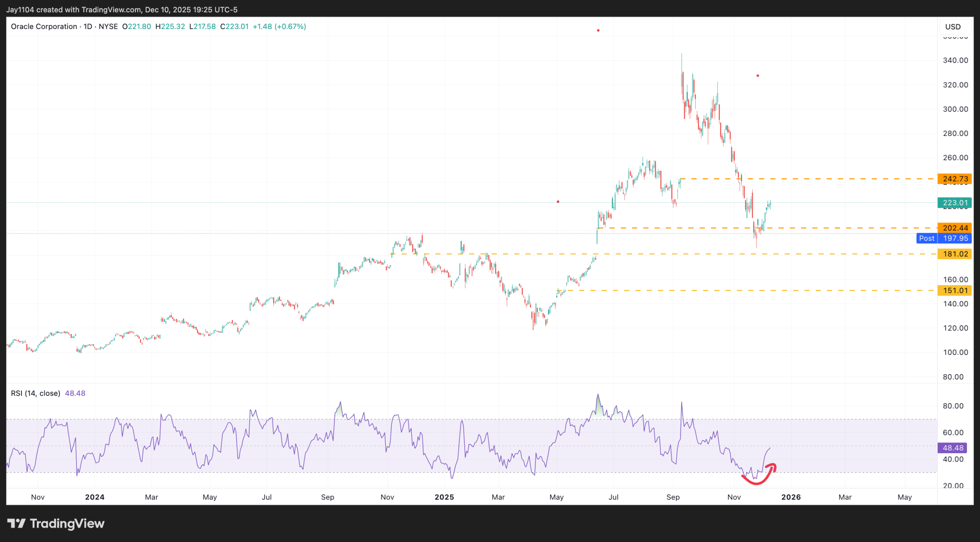This screenshot has height=542, width=980.
Task: Click the +1.48 (+0.67%) change value
Action: click(279, 26)
